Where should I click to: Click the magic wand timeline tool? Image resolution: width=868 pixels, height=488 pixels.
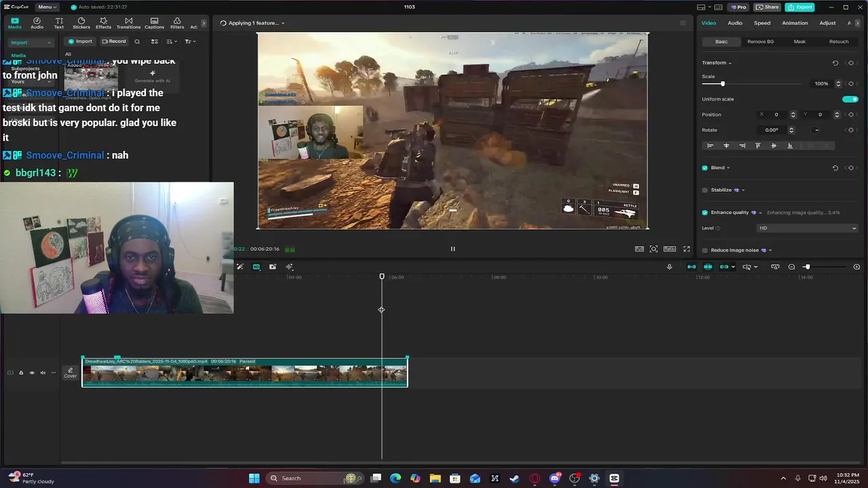point(240,267)
